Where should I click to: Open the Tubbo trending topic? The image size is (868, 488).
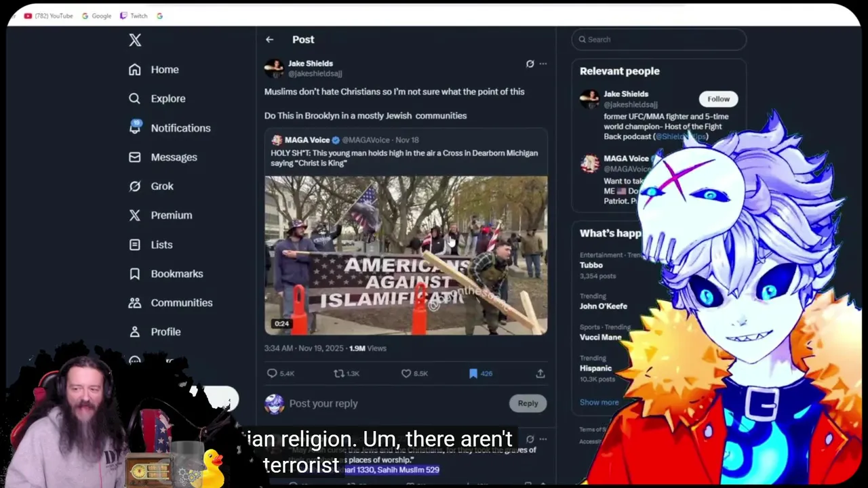(591, 265)
